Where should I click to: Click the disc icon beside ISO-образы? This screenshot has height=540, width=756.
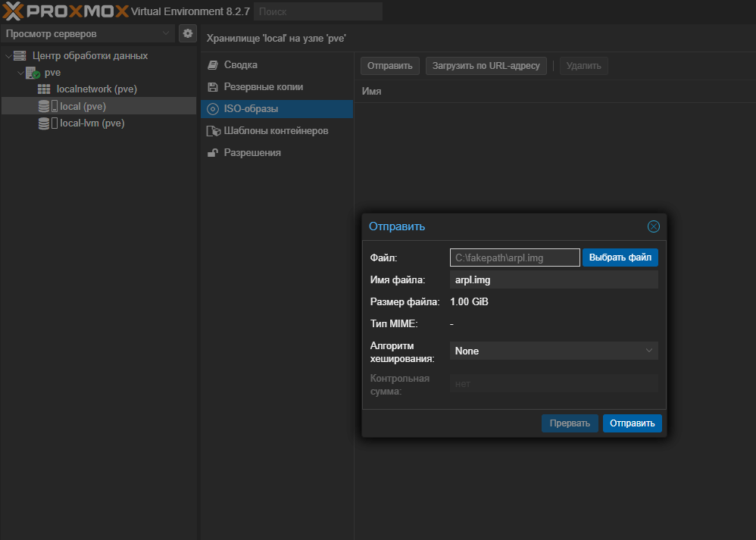[x=213, y=109]
